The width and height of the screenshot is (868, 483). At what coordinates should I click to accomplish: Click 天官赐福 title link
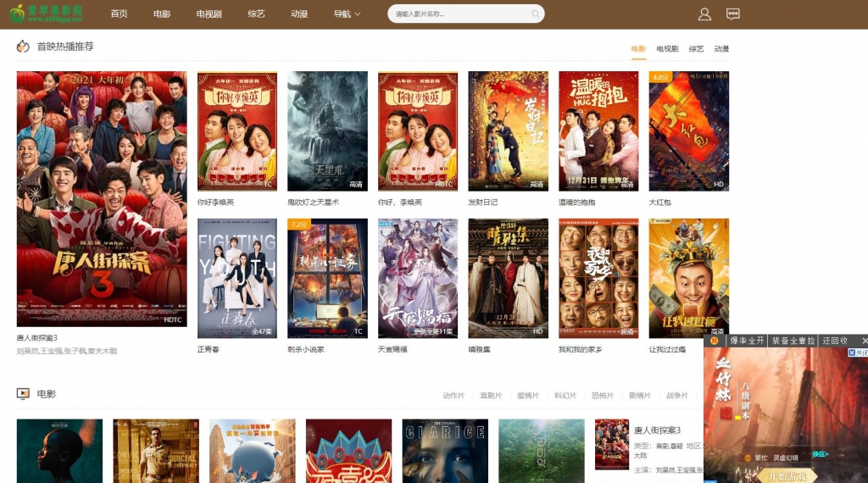pos(392,349)
